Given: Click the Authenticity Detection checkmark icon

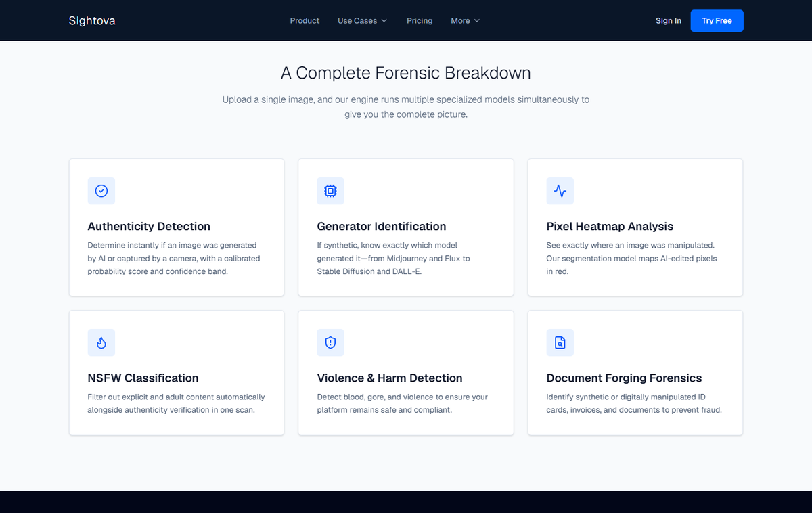Looking at the screenshot, I should point(101,191).
